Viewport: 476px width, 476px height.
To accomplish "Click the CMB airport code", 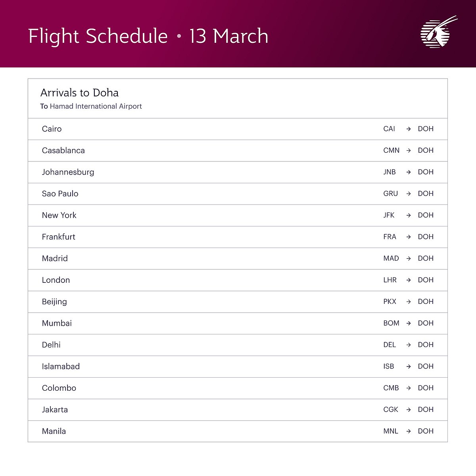I will click(391, 388).
